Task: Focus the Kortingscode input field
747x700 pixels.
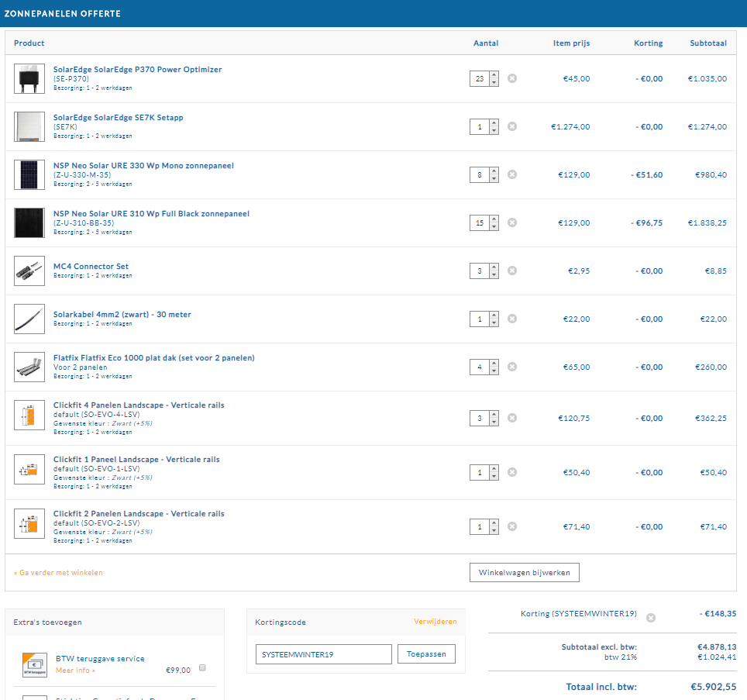Action: click(323, 654)
